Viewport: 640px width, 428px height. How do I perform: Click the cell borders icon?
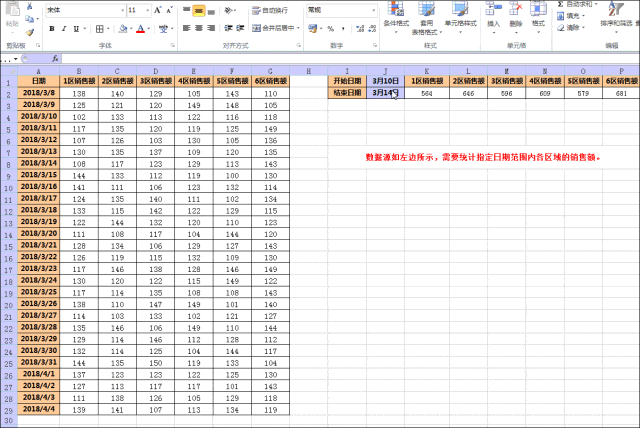[100, 29]
